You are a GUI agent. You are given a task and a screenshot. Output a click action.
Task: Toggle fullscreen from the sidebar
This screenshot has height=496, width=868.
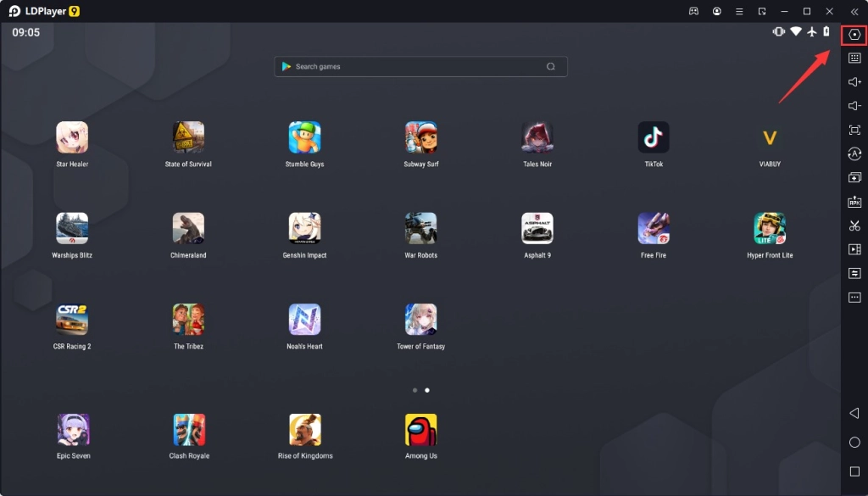click(854, 130)
